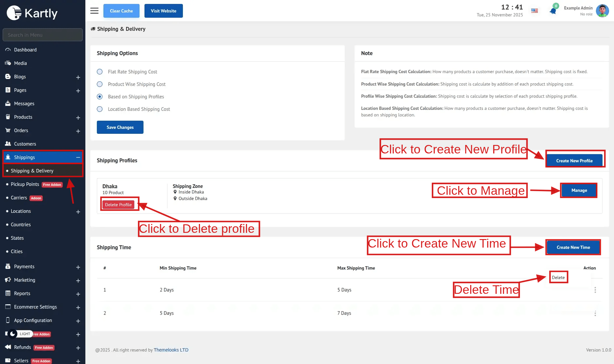This screenshot has height=364, width=614.
Task: Open the Themelooks LTD footer link
Action: click(x=171, y=350)
